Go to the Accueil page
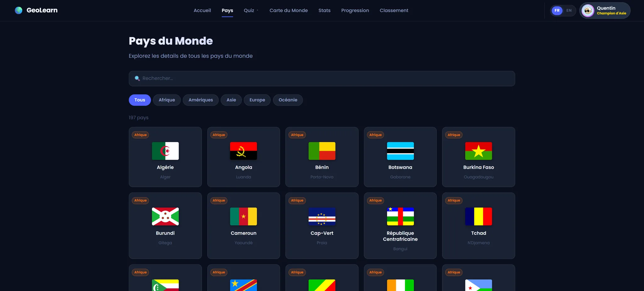Viewport: 644px width, 291px height. [x=202, y=10]
